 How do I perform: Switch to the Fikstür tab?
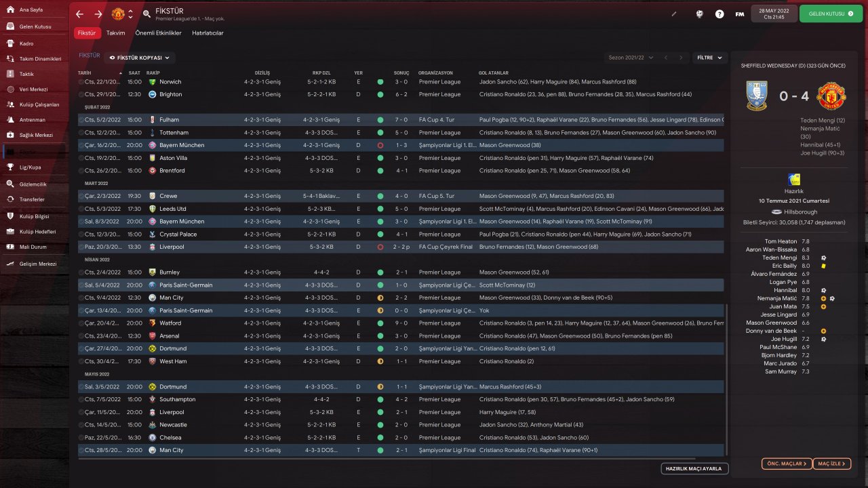click(87, 33)
